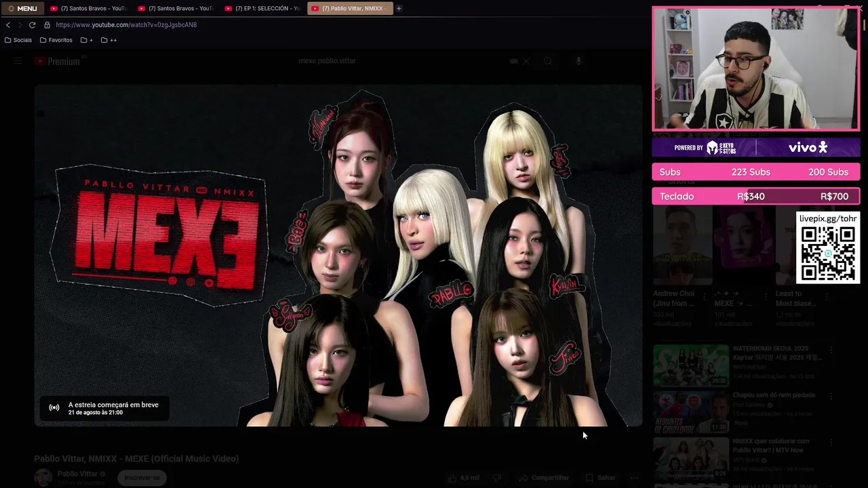The height and width of the screenshot is (488, 868).
Task: Click the premiere starting soon notice
Action: pyautogui.click(x=103, y=408)
